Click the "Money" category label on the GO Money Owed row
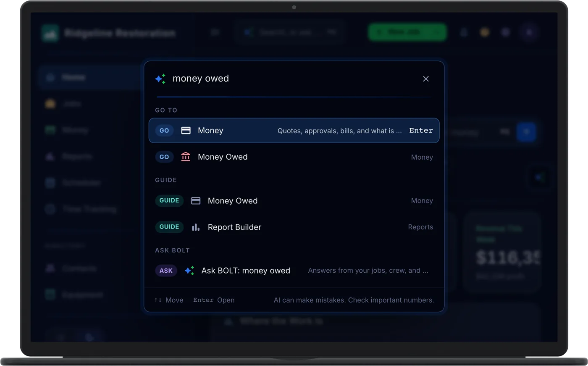This screenshot has height=366, width=588. (x=422, y=157)
